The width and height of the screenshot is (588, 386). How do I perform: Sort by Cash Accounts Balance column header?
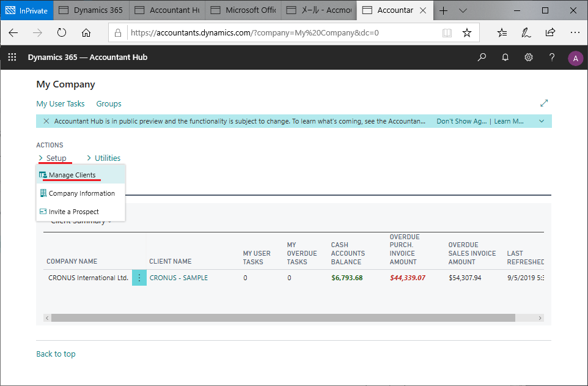coord(348,253)
